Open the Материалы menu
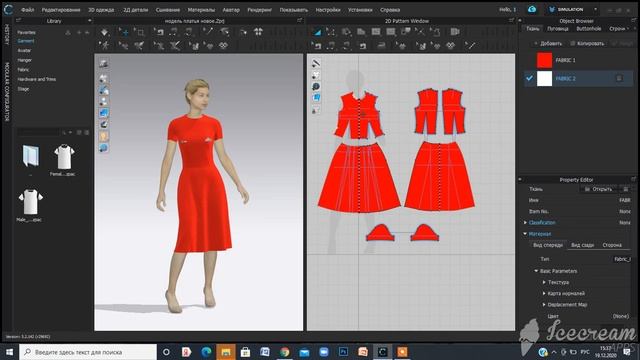Screen dimensions: 640x360 coord(201,10)
